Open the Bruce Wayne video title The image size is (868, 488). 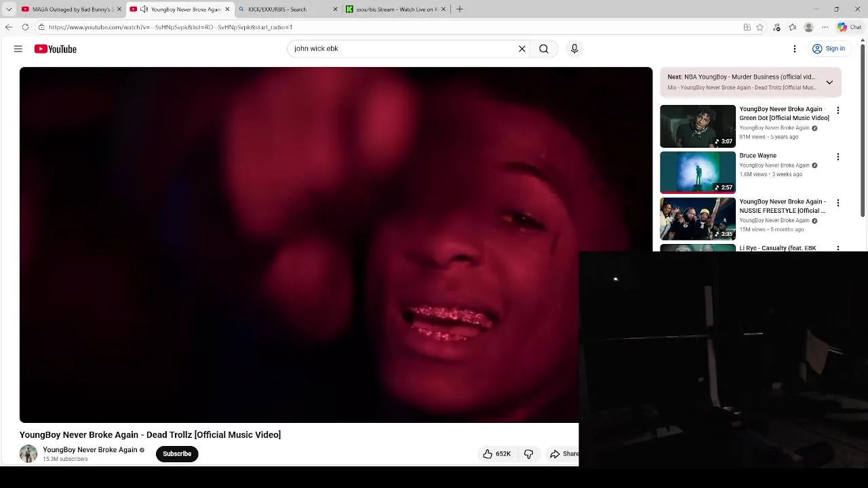[757, 156]
